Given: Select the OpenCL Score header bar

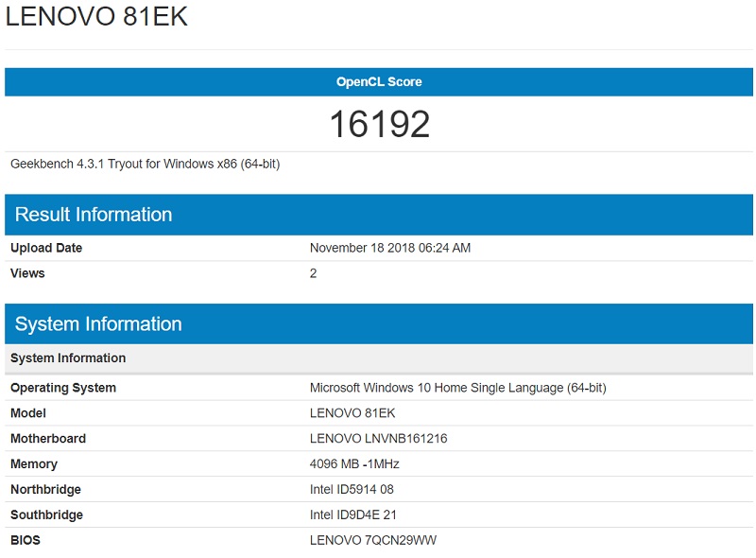Looking at the screenshot, I should pyautogui.click(x=378, y=81).
